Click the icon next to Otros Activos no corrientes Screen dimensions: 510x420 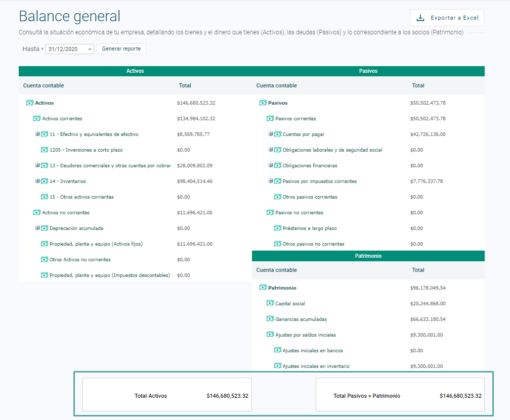pyautogui.click(x=44, y=259)
